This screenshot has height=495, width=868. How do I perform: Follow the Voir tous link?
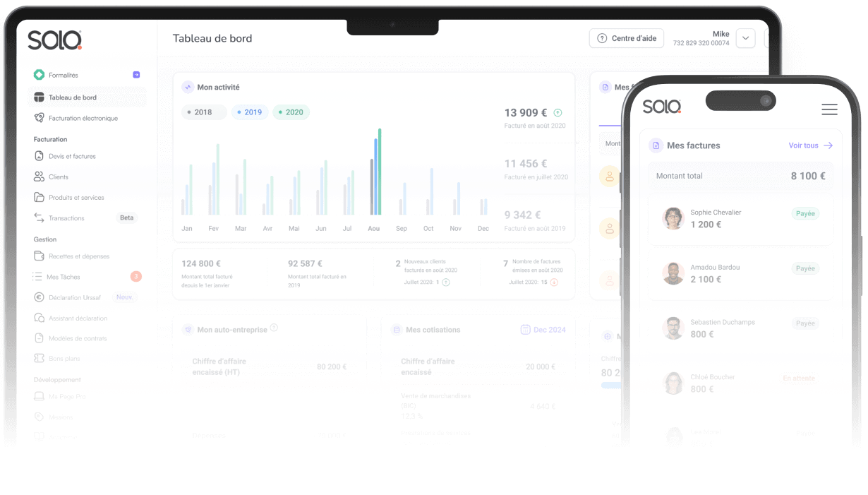(x=811, y=145)
